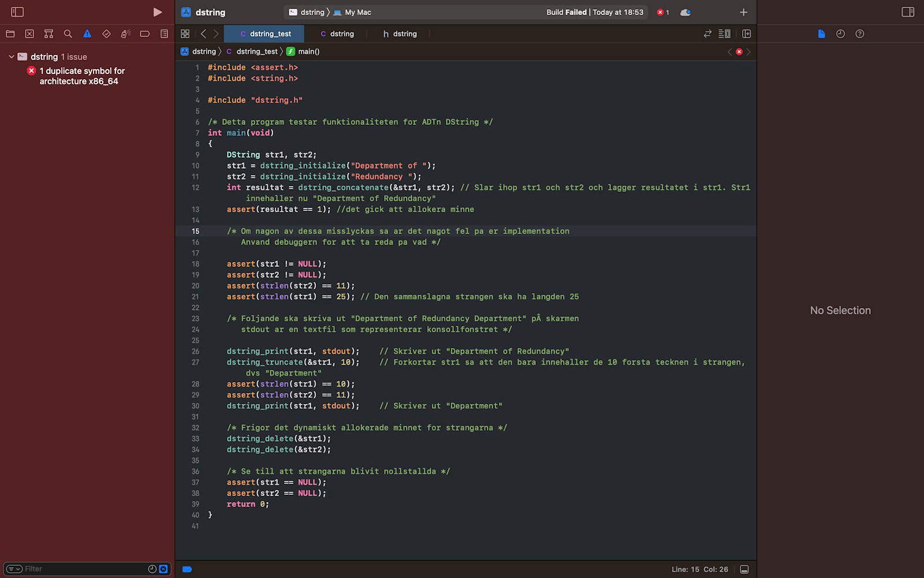Viewport: 924px width, 578px height.
Task: Open the Find navigator magnifier icon
Action: 68,34
